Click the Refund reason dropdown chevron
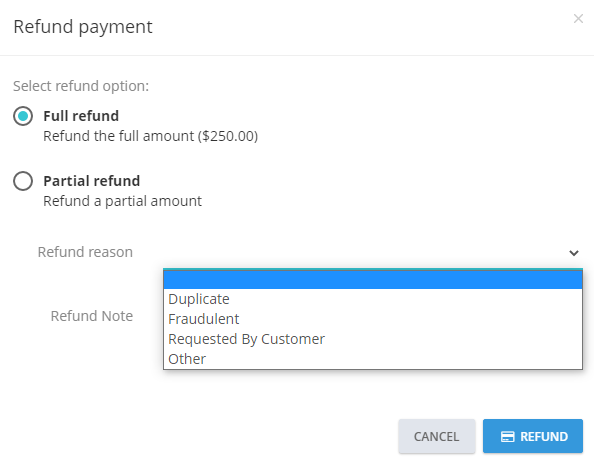Viewport: 594px width, 462px height. [574, 253]
